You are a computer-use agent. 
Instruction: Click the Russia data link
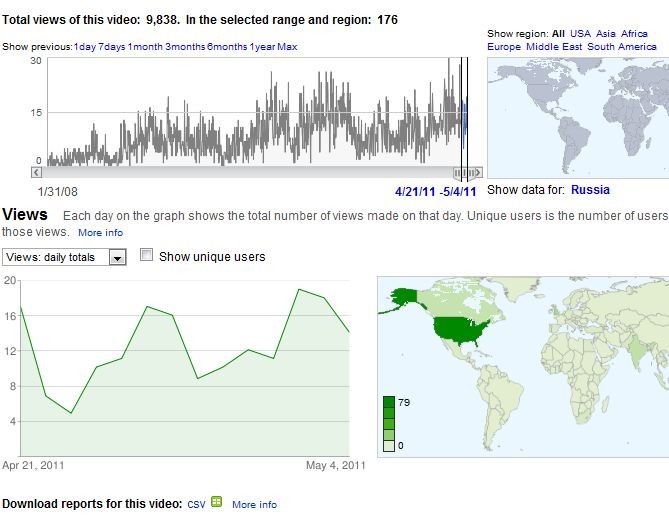(x=590, y=190)
